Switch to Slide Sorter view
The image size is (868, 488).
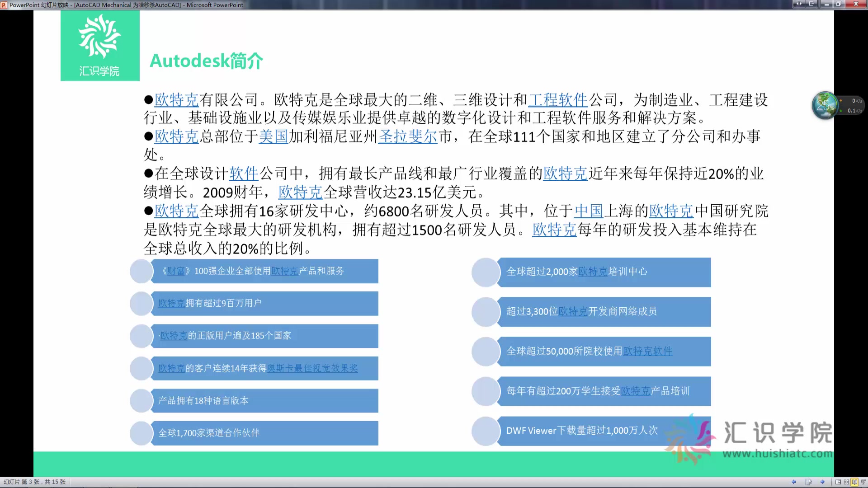pyautogui.click(x=846, y=482)
